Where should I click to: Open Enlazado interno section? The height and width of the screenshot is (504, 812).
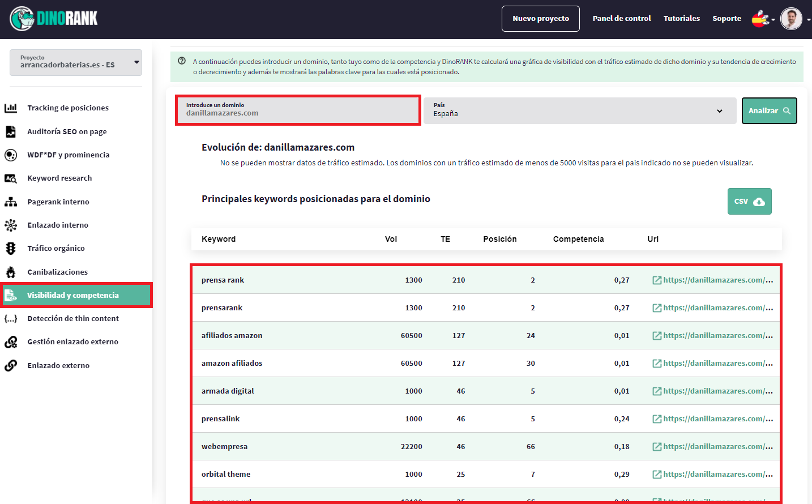coord(58,225)
